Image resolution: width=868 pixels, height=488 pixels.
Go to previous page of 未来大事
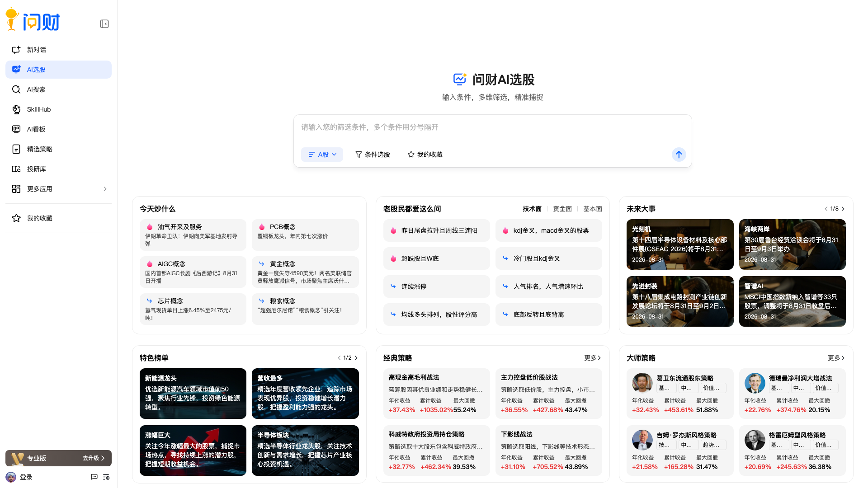point(826,209)
